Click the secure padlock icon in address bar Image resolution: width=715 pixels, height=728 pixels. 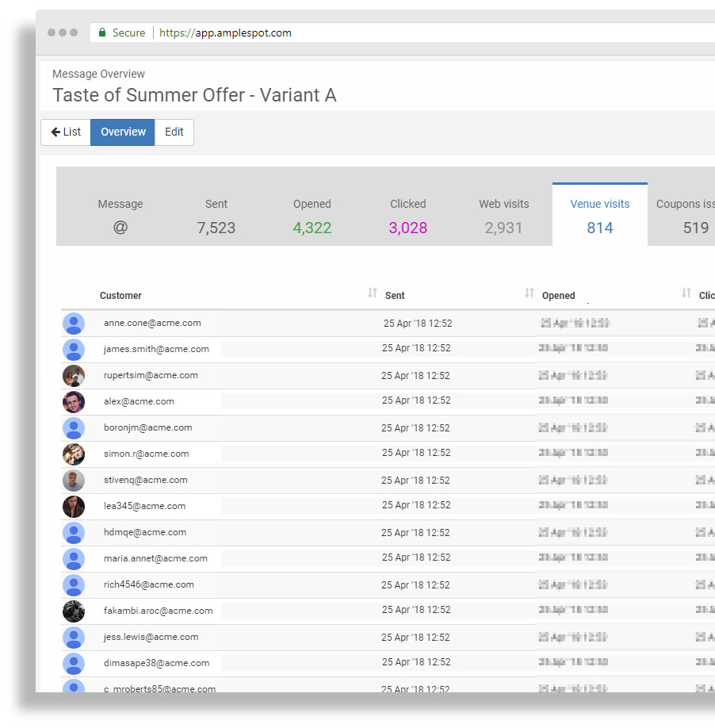[x=101, y=33]
